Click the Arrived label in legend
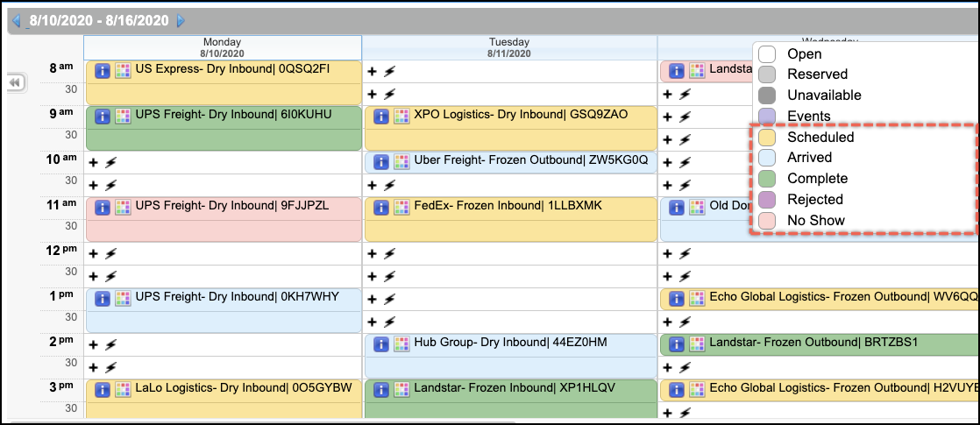This screenshot has width=980, height=425. (x=809, y=158)
